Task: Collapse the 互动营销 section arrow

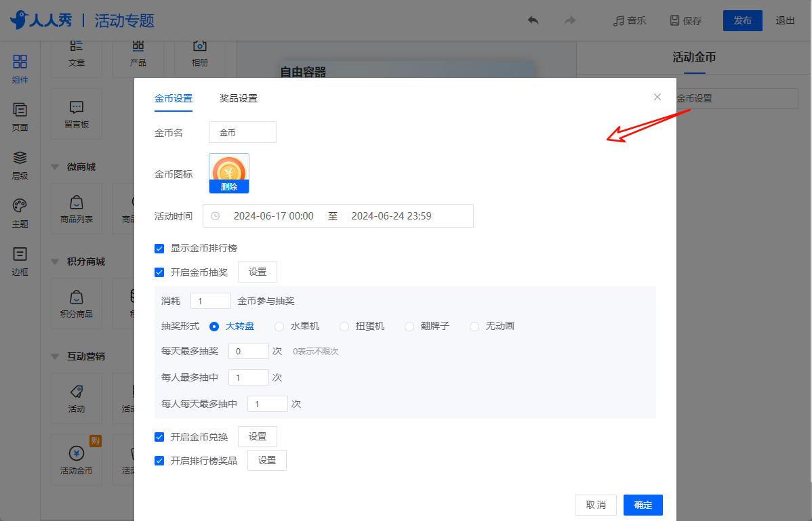Action: pos(55,356)
